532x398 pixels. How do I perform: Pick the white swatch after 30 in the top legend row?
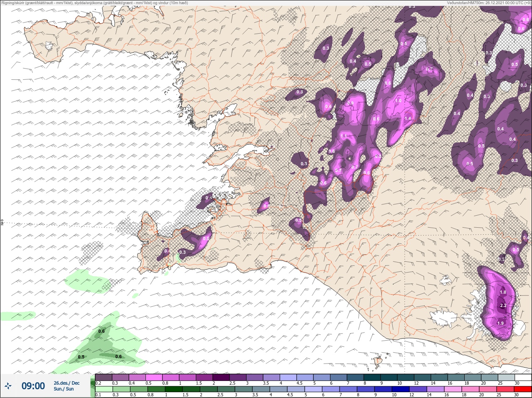point(524,377)
